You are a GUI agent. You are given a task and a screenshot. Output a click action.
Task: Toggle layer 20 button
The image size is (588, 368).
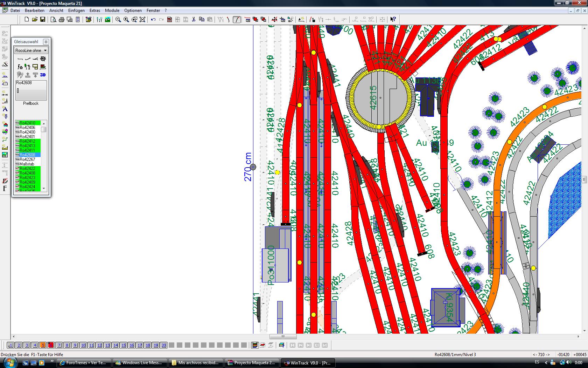coord(163,345)
